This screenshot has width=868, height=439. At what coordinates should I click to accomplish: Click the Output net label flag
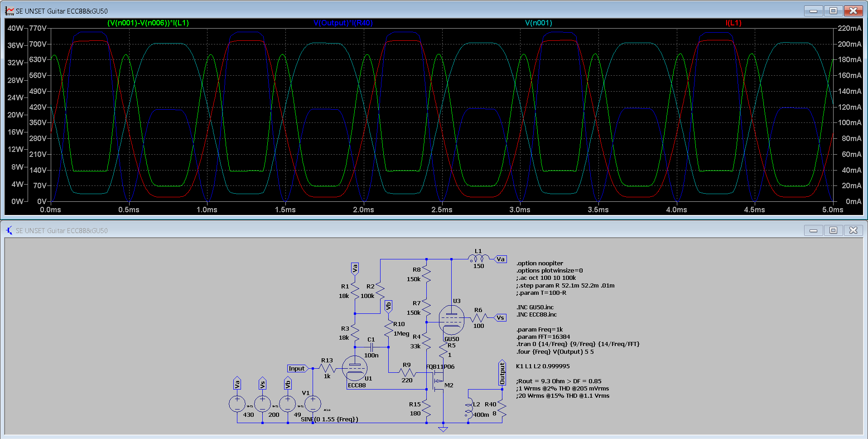pos(502,373)
